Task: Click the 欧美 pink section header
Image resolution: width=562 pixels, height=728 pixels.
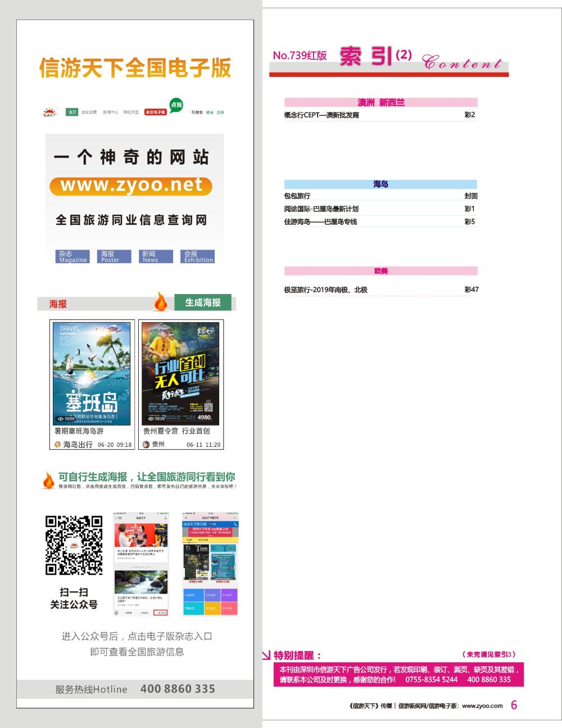Action: coord(380,271)
